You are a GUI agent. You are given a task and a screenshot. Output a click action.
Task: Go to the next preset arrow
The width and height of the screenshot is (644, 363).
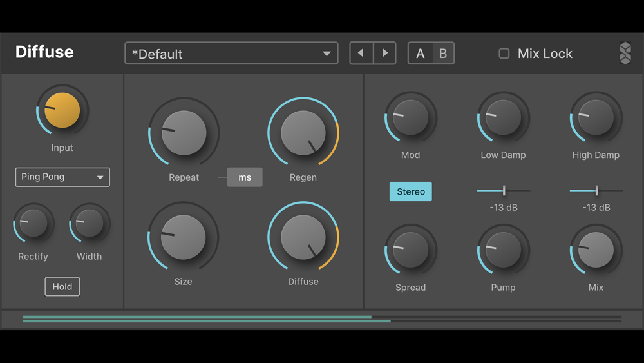385,53
